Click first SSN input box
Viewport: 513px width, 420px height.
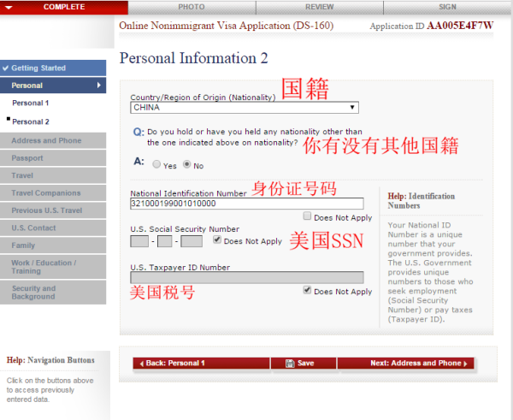tap(140, 241)
